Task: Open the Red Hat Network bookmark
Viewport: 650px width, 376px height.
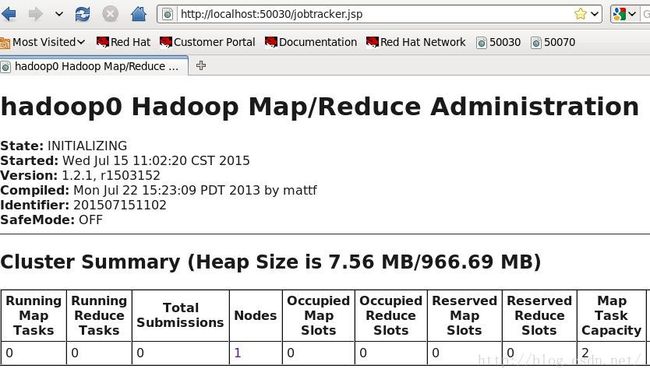Action: click(416, 42)
